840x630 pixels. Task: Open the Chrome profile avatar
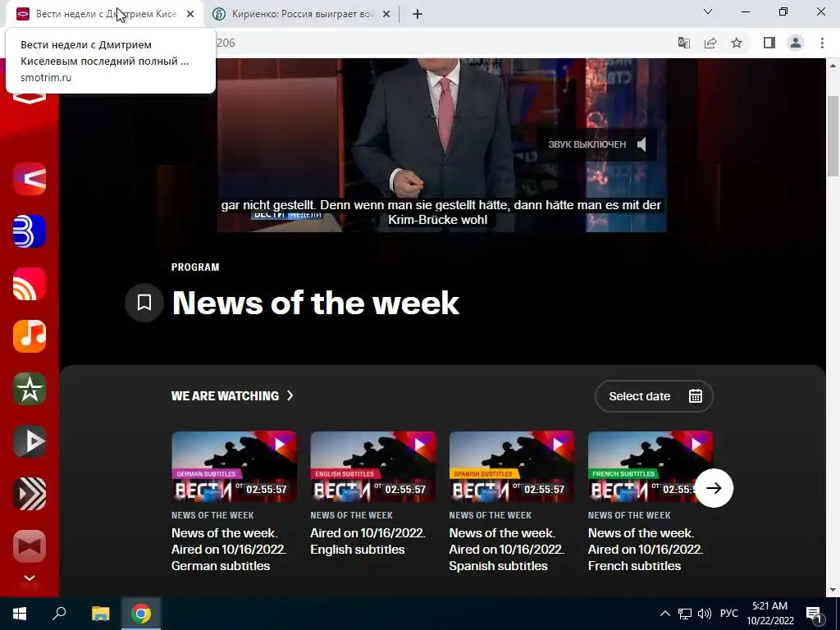click(x=796, y=43)
